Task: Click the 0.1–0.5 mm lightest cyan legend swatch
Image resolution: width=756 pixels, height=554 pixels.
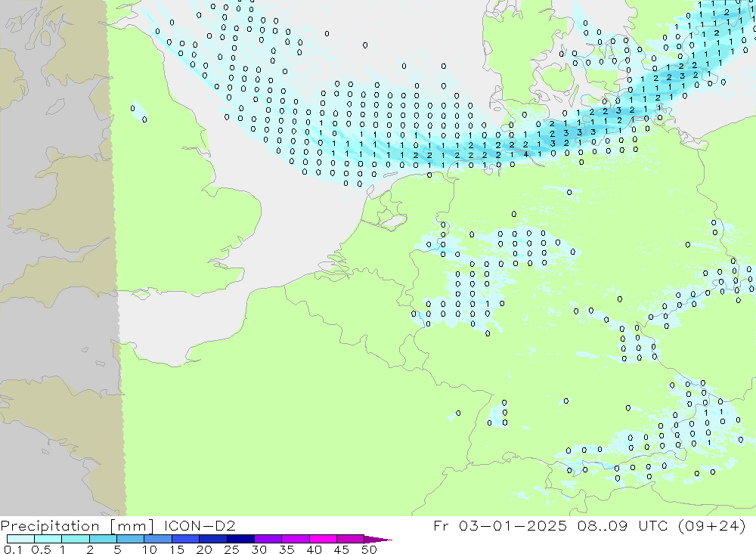Action: pyautogui.click(x=20, y=539)
